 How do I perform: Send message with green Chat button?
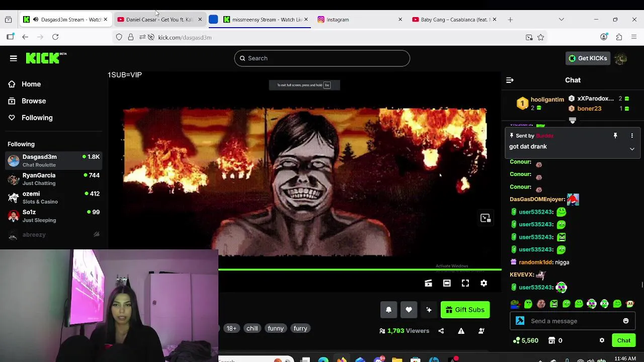(624, 340)
